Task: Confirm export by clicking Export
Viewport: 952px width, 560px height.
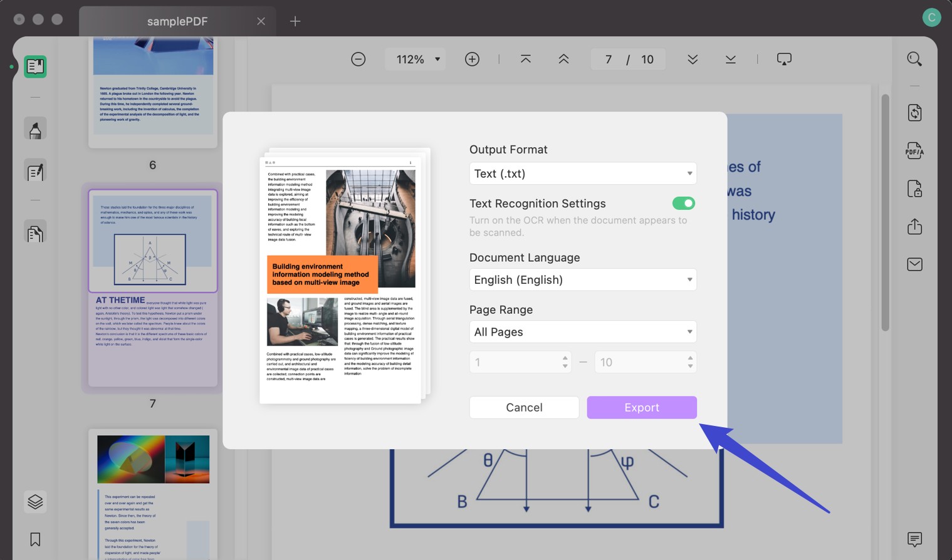Action: click(641, 407)
